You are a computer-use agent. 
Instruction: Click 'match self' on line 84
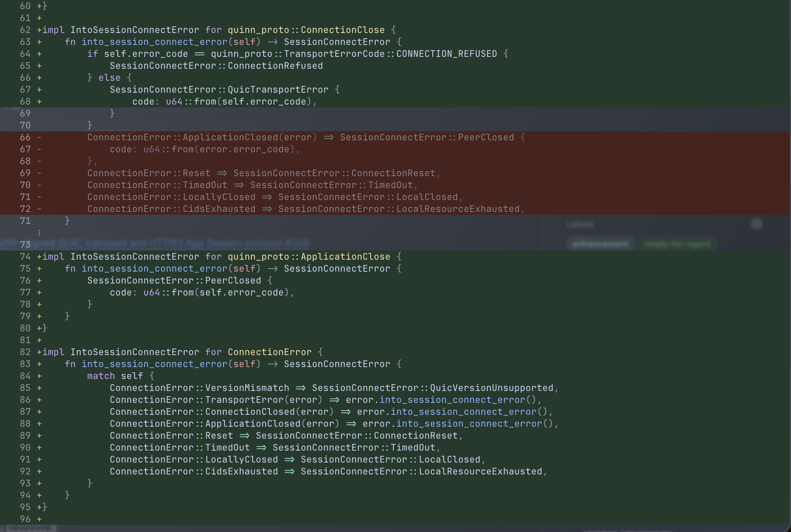[x=115, y=376]
